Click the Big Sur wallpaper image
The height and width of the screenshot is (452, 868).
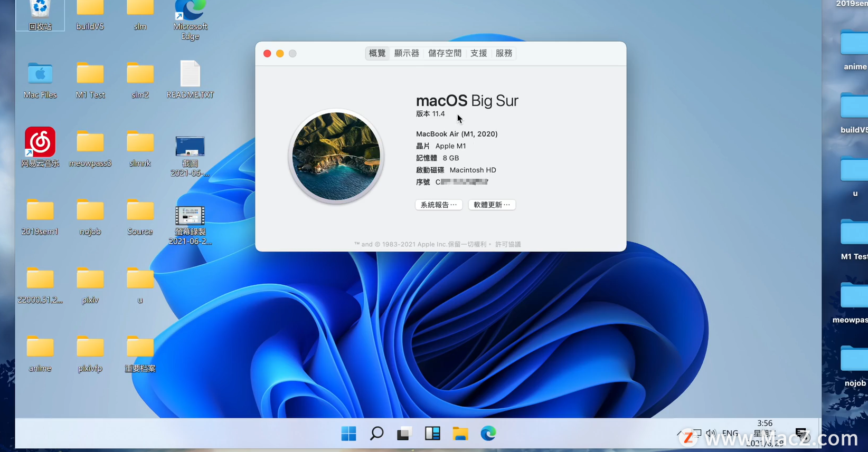click(336, 156)
